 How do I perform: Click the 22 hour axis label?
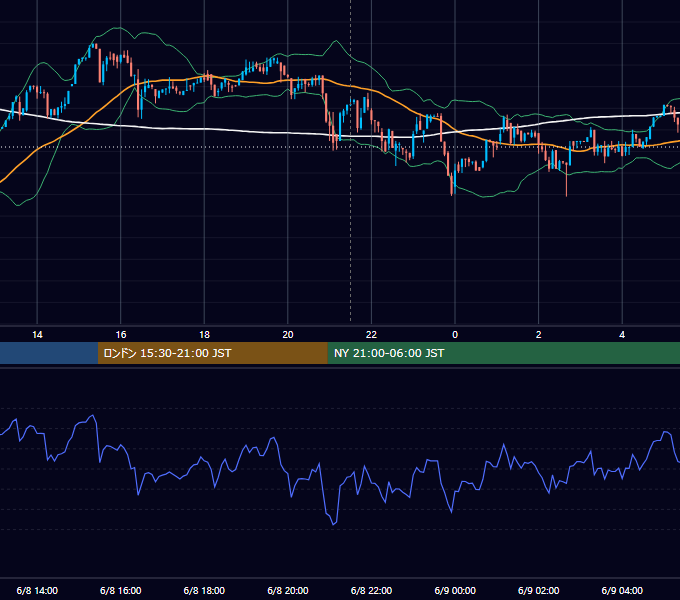coord(371,335)
